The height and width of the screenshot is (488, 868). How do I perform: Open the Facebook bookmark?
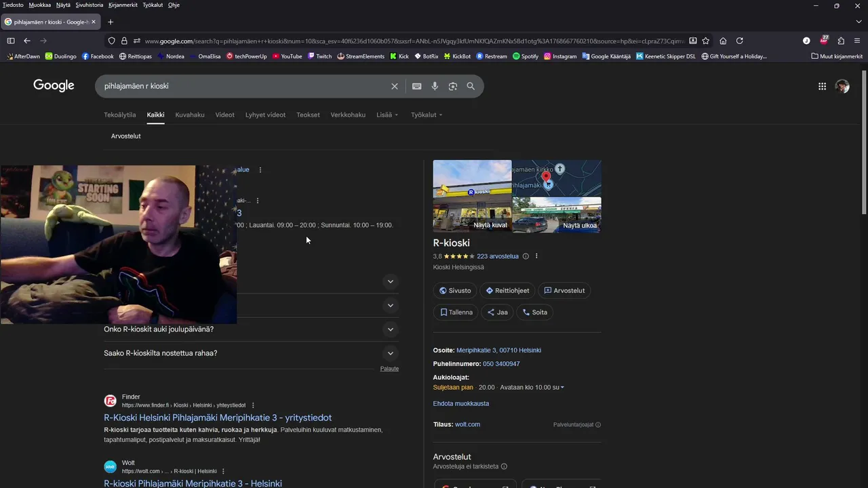pyautogui.click(x=98, y=56)
